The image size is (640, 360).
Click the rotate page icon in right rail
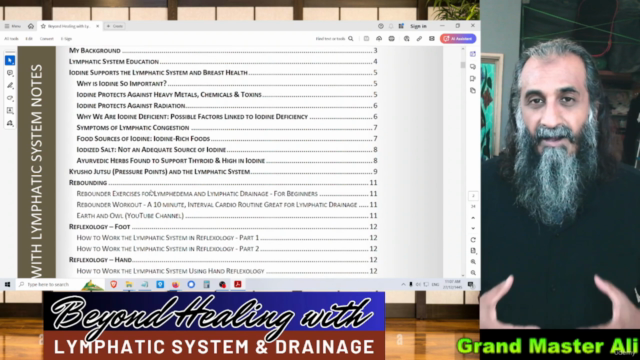[x=473, y=240]
